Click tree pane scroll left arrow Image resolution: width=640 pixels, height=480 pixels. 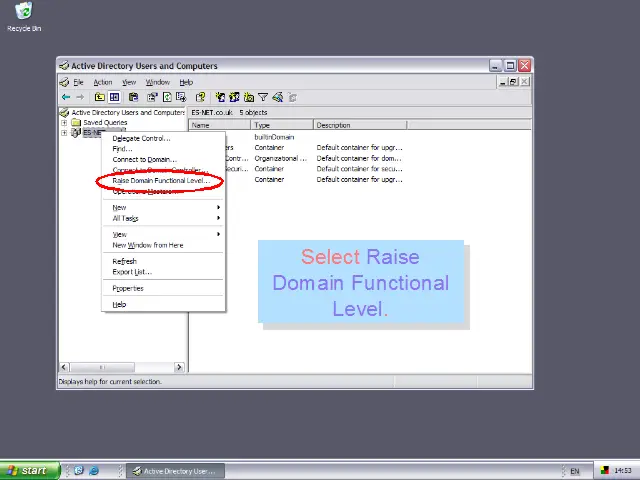point(64,367)
